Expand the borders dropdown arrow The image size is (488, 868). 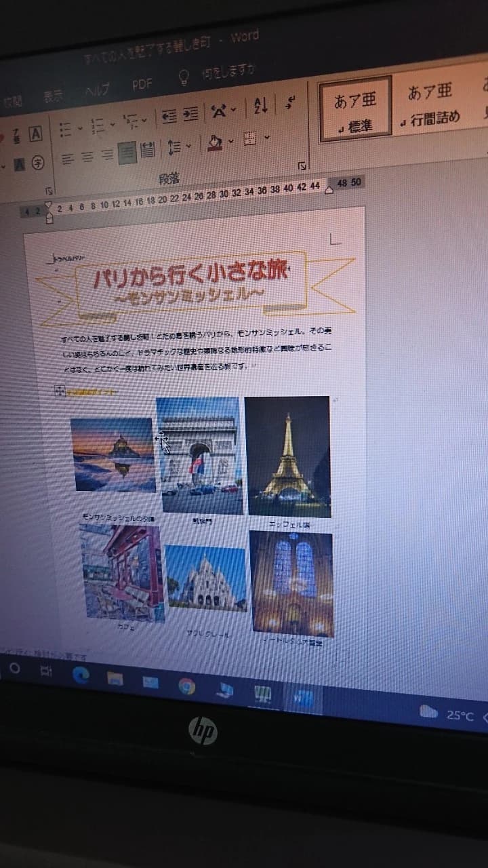click(266, 138)
